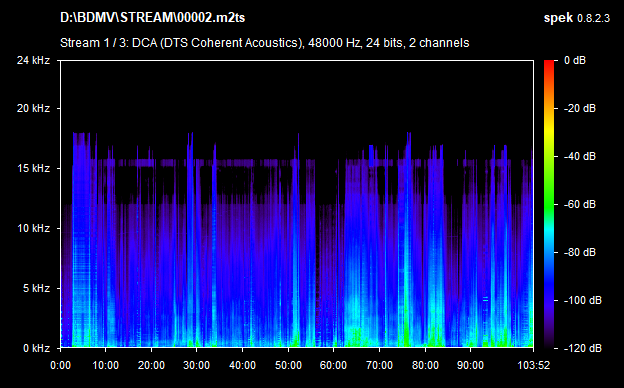Click the 30:00 time axis marker
This screenshot has height=388, width=624.
(x=197, y=365)
